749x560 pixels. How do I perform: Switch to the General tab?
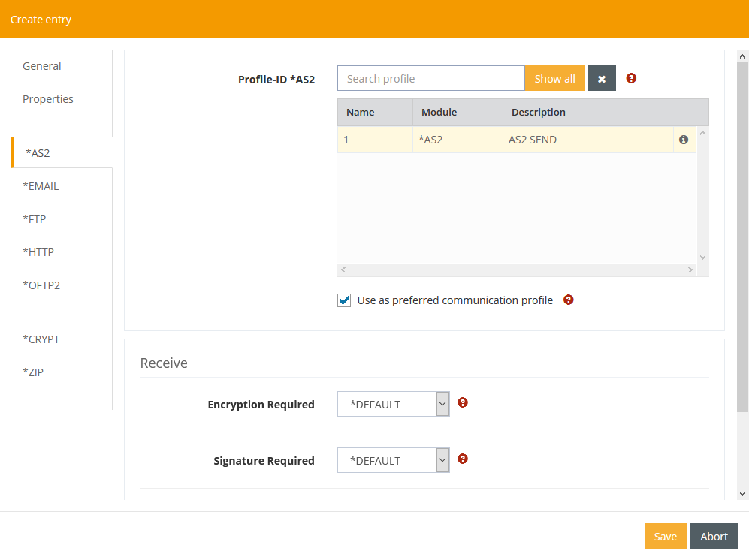coord(42,66)
